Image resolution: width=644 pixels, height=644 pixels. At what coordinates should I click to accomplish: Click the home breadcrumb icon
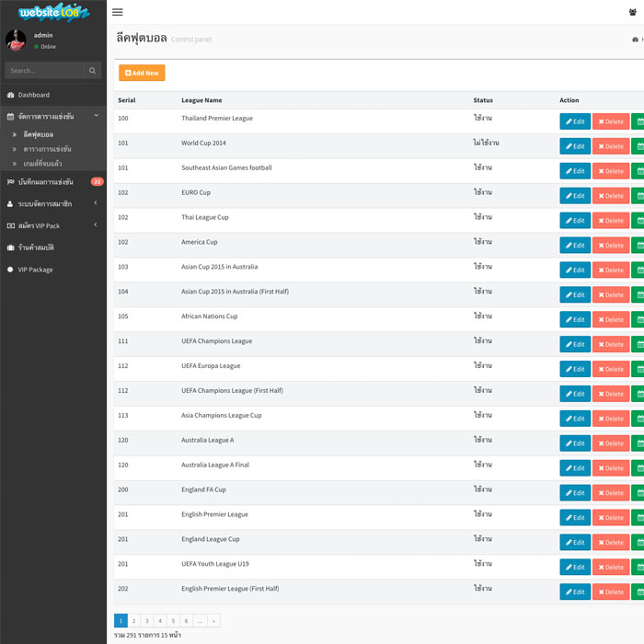[635, 40]
